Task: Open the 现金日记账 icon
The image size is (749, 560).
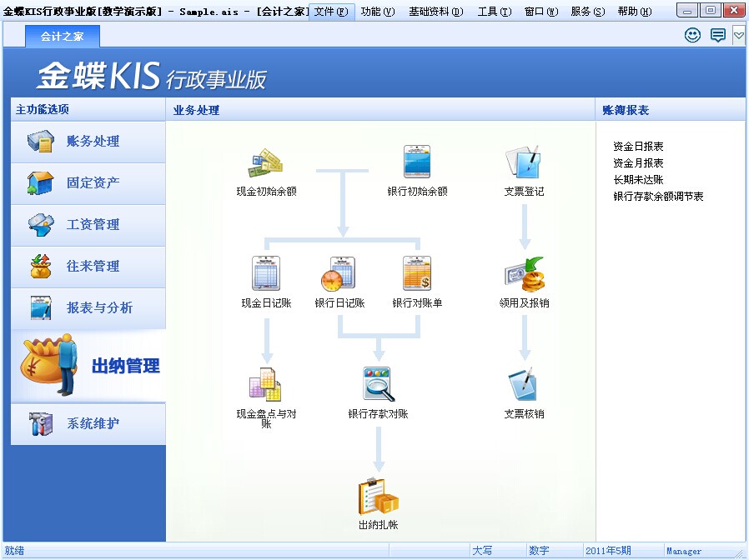Action: [266, 273]
